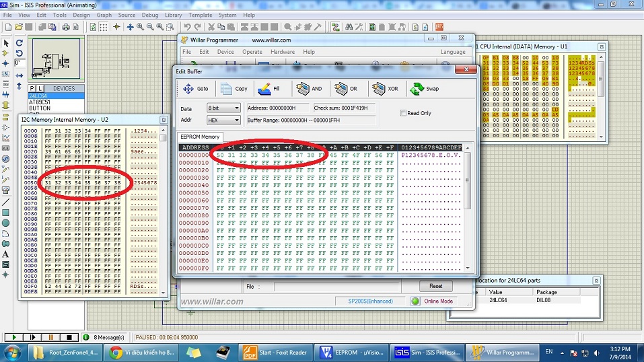Screen dimensions: 644x362
Task: Stop the simulation
Action: pos(69,337)
